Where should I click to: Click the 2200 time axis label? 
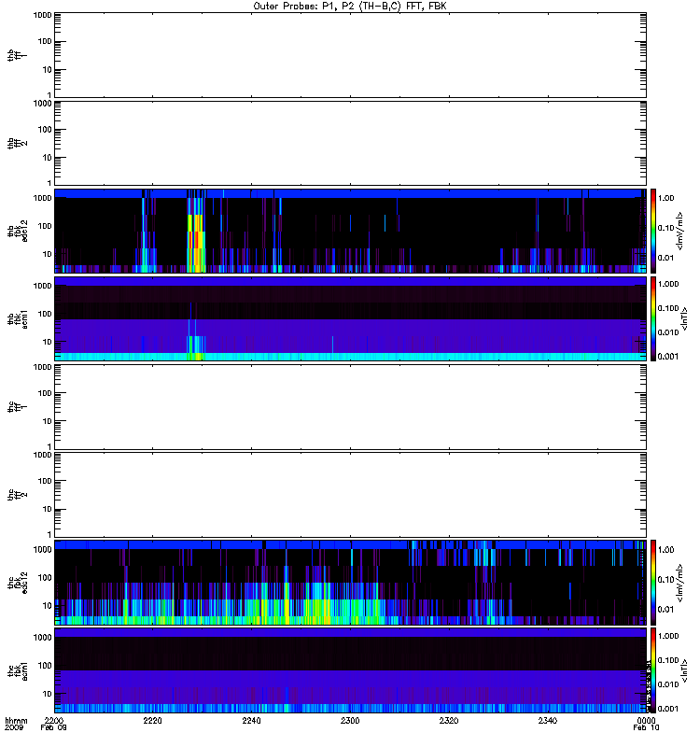click(x=53, y=720)
